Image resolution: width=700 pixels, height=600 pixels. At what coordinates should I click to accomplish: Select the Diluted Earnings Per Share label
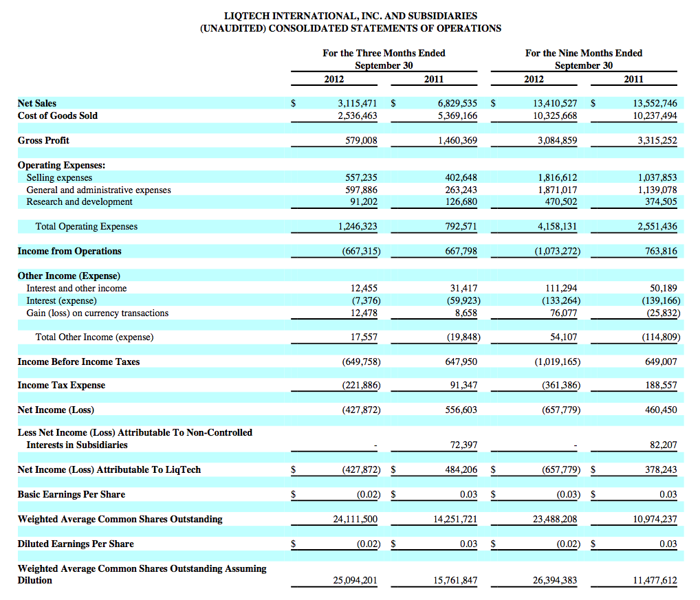click(x=76, y=544)
